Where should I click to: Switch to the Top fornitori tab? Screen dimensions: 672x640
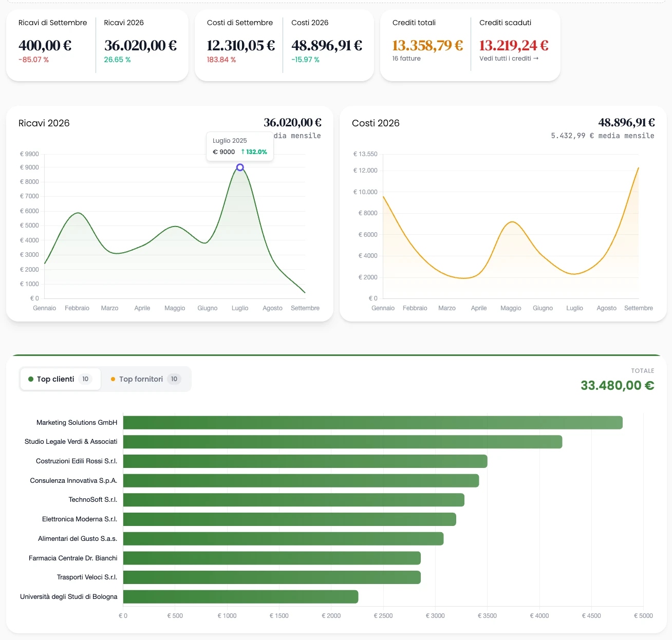(146, 379)
